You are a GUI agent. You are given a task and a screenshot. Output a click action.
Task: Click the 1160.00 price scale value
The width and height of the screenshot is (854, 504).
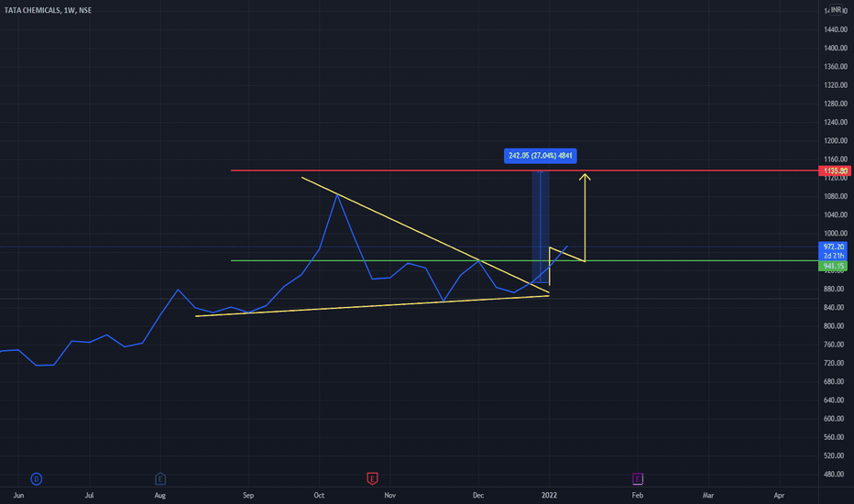[x=836, y=159]
